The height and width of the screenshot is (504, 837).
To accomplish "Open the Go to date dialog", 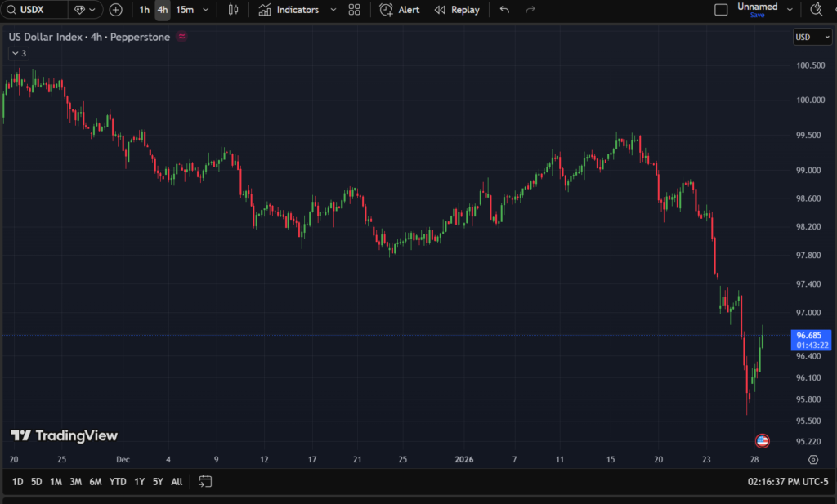I will coord(204,481).
